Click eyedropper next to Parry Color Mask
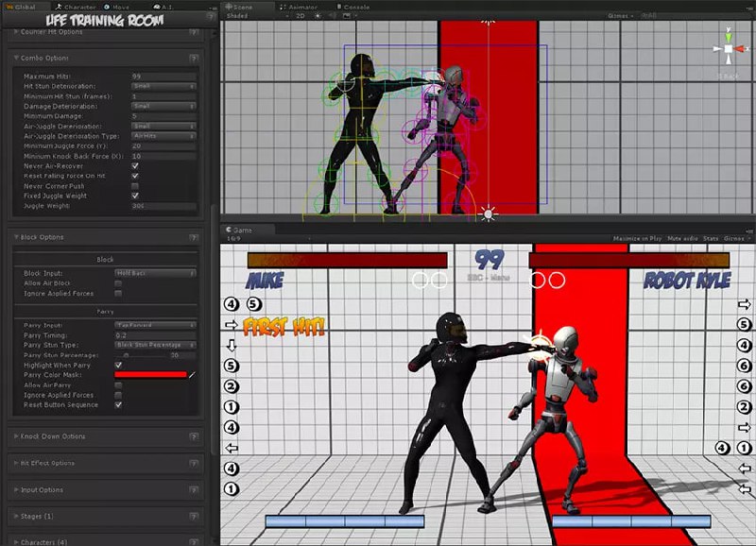This screenshot has width=756, height=546. (x=193, y=375)
